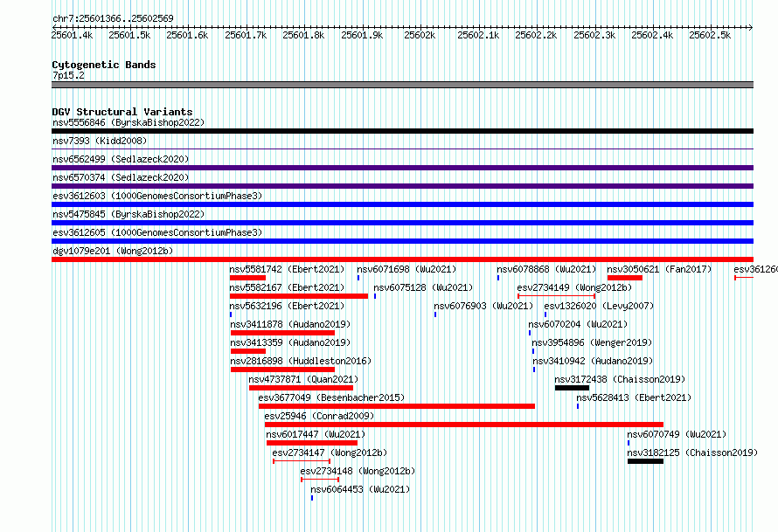778x532 pixels.
Task: Click the Cytogenetic Bands track title
Action: pyautogui.click(x=104, y=65)
